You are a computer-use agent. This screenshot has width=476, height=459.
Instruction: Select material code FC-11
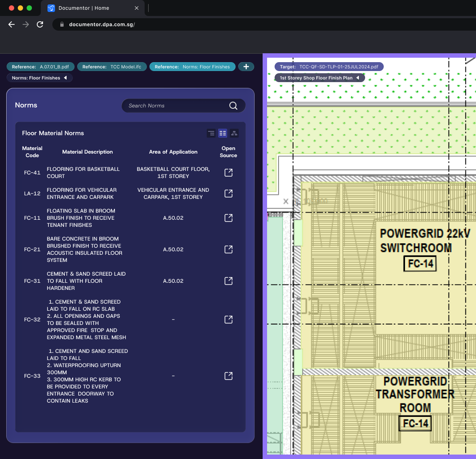point(32,218)
